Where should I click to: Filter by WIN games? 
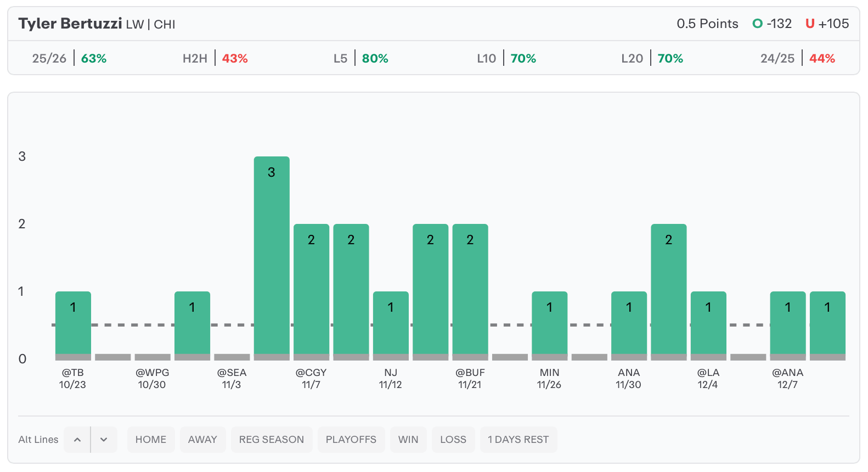[x=408, y=440]
